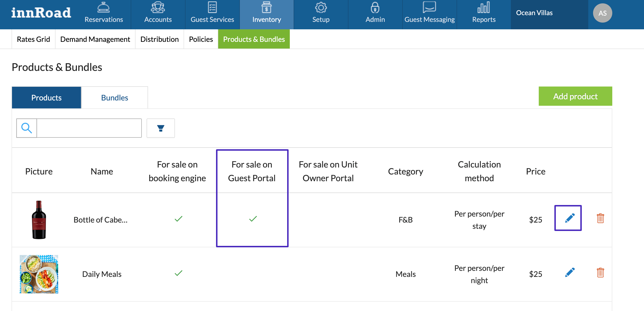Open Setup gear icon

[321, 7]
